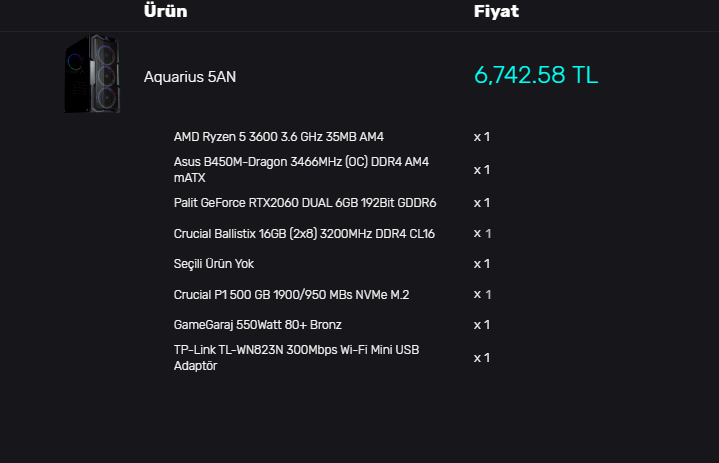Click quantity x 1 beside Crucial Ballistix
The height and width of the screenshot is (463, 719).
point(482,234)
